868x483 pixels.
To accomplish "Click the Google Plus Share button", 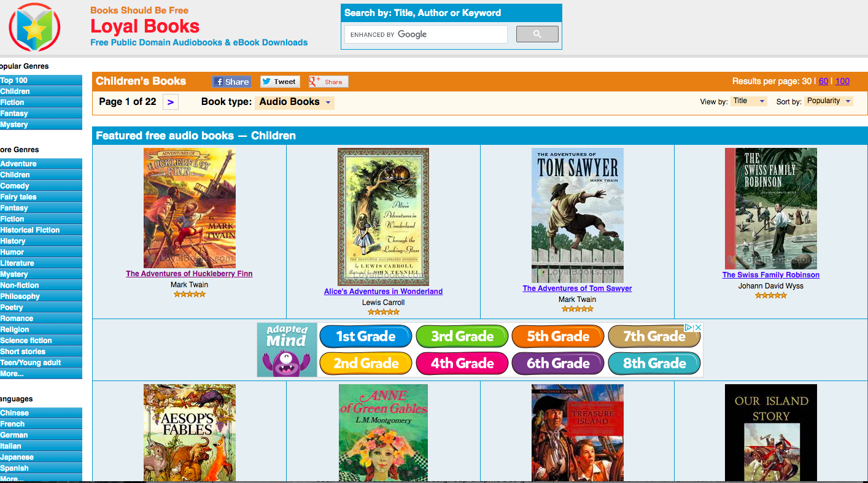I will [328, 82].
